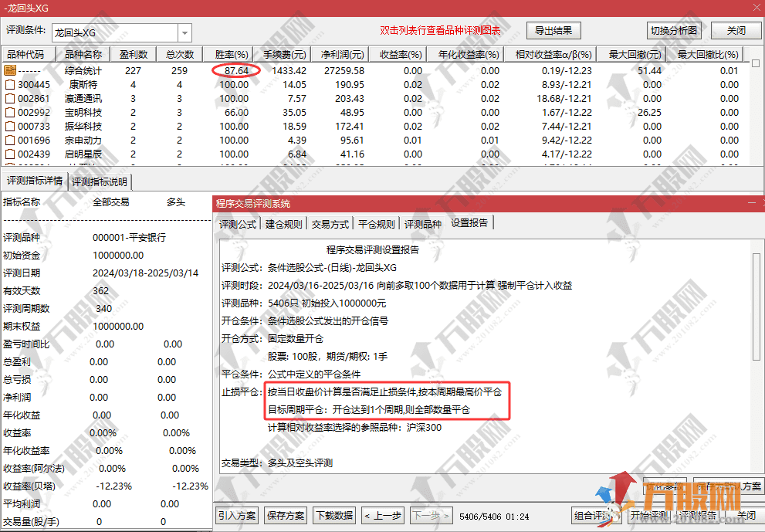765x532 pixels.
Task: Click the 综合统计 summary row icon
Action: [x=10, y=70]
